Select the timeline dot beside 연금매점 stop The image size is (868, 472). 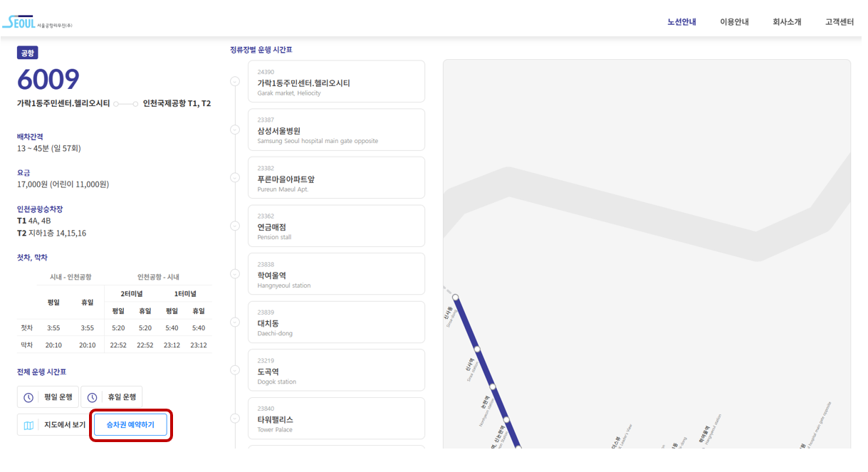coord(235,226)
